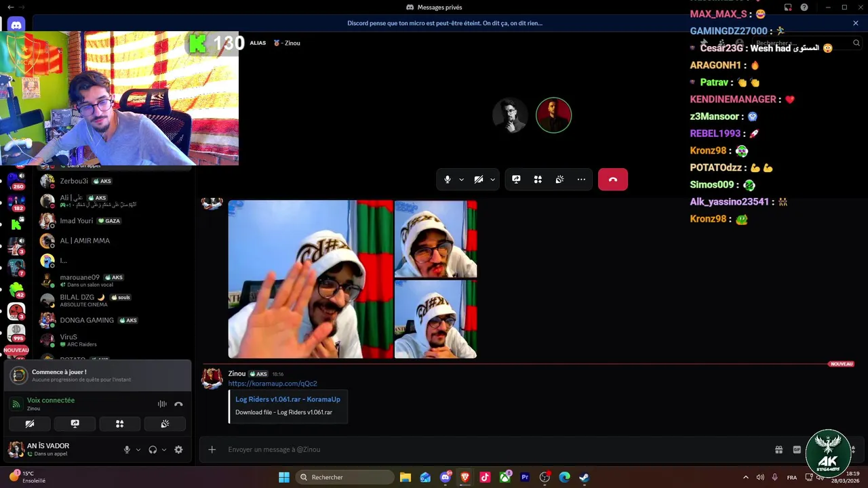Open the GIF picker
The width and height of the screenshot is (868, 488).
point(797,449)
